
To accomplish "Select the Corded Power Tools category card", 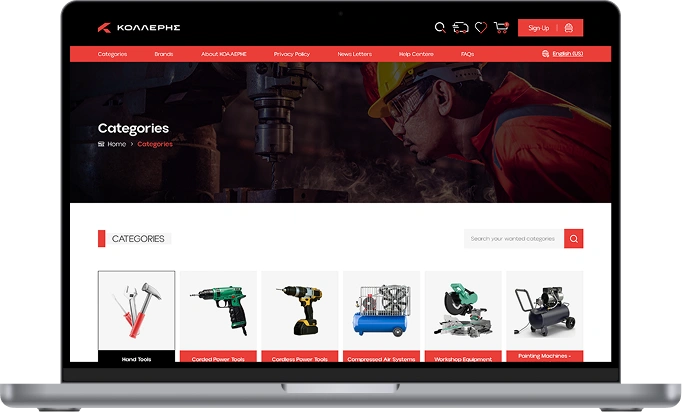I will pos(218,315).
